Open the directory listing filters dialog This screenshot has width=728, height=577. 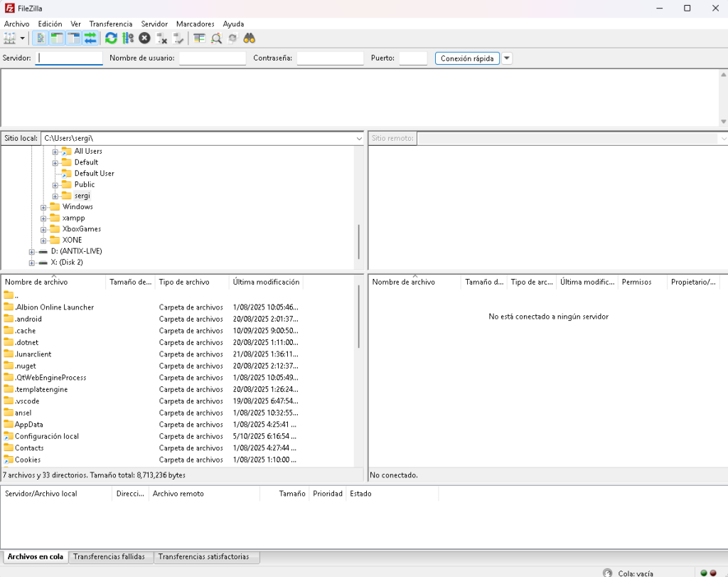click(199, 38)
